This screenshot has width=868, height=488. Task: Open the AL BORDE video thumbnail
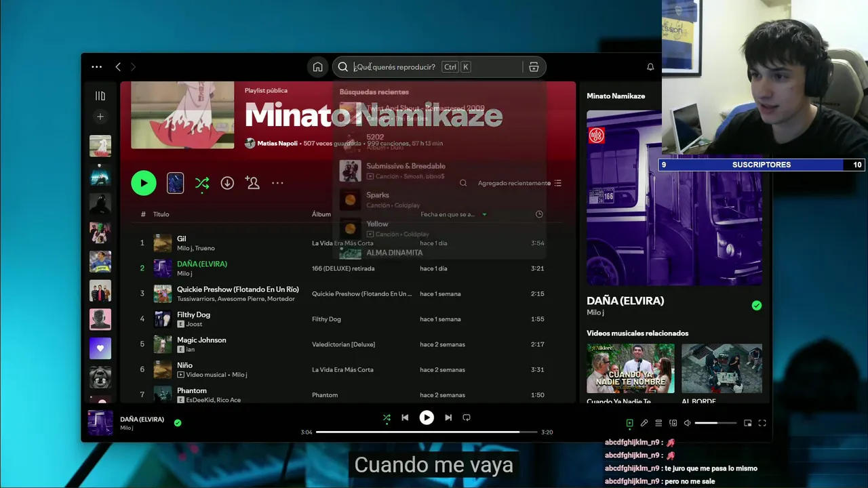point(722,368)
